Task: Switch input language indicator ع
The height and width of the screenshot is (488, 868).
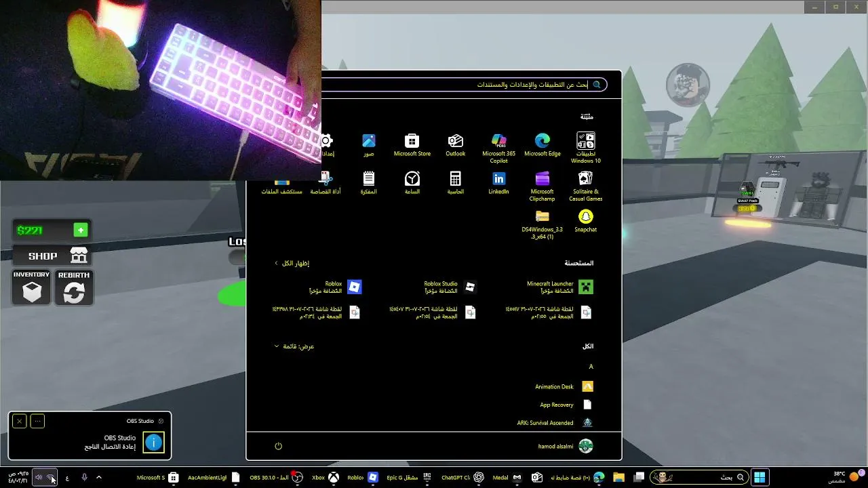Action: coord(67,478)
